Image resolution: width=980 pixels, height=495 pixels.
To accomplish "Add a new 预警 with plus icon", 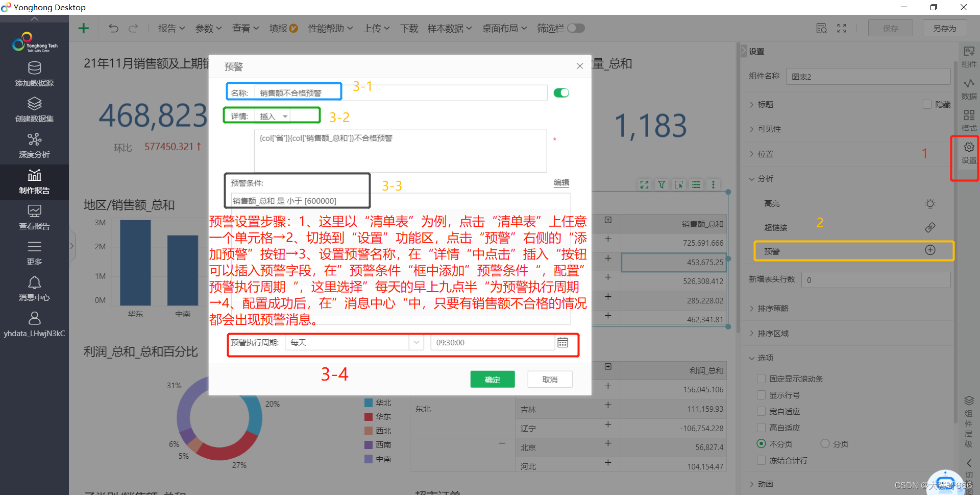I will coord(930,250).
